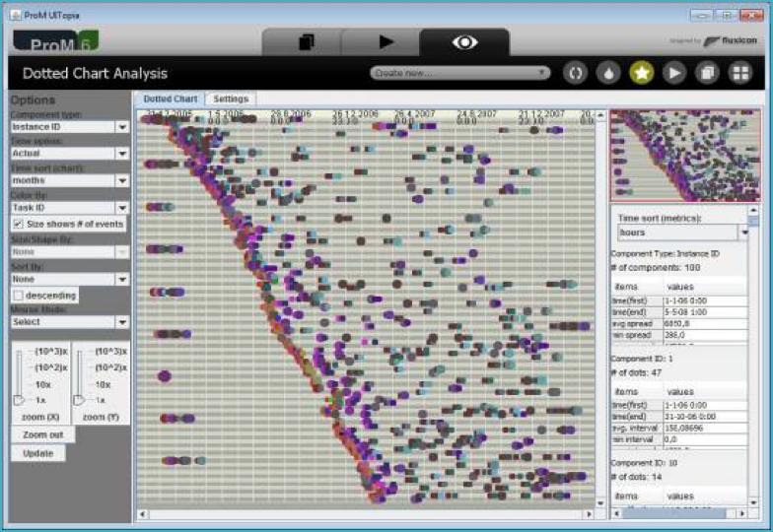Click the zoom (Y) slider handle
The height and width of the screenshot is (532, 773).
click(79, 400)
